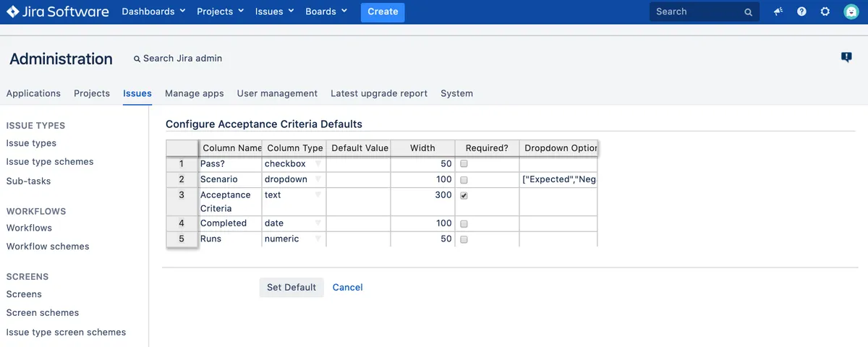Click the width value 300 cell
868x347 pixels.
(x=422, y=202)
